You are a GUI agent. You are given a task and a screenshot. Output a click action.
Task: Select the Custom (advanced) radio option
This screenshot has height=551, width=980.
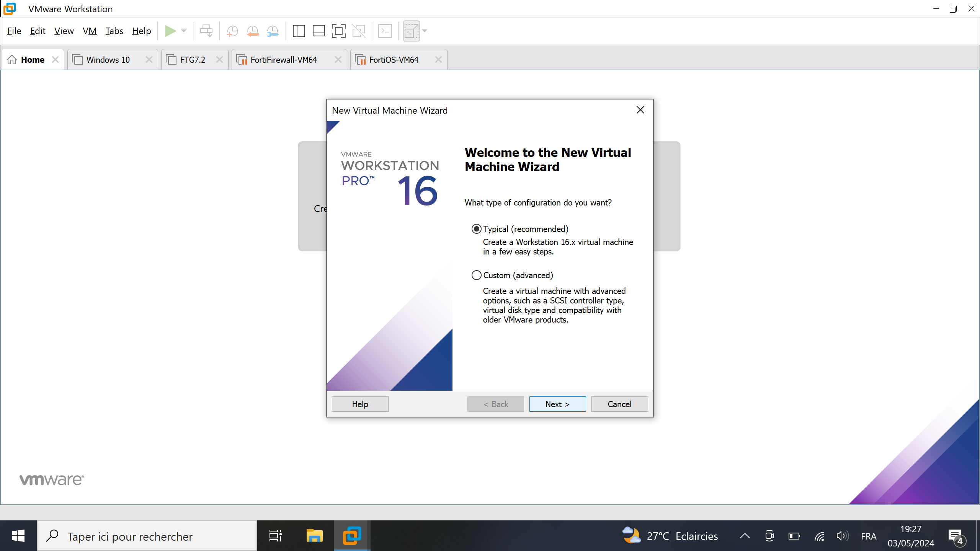(x=476, y=275)
